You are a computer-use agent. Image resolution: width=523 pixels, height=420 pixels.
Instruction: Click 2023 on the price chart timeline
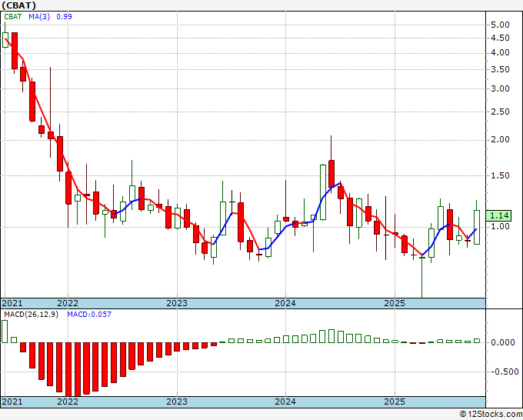[177, 303]
